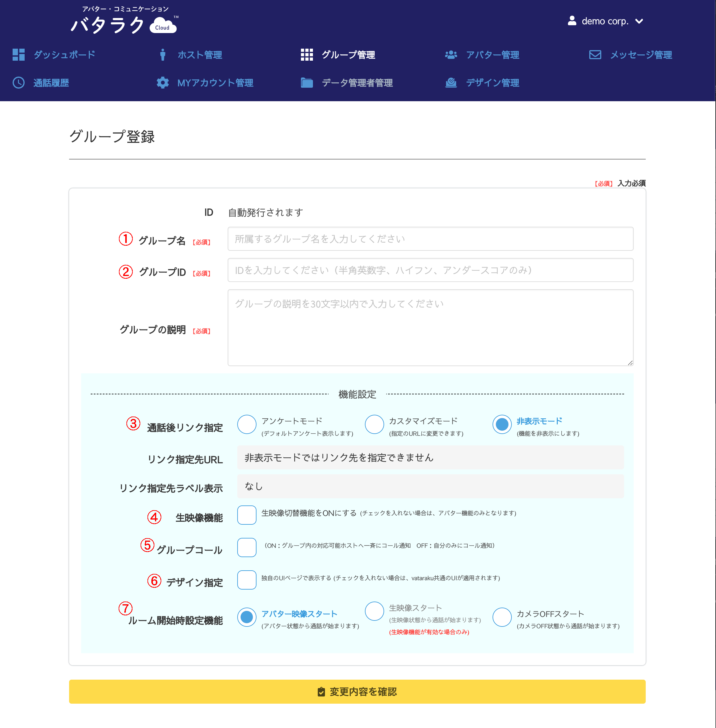Viewport: 716px width, 728px height.
Task: Expand the demo corp. account chevron
Action: coord(639,21)
